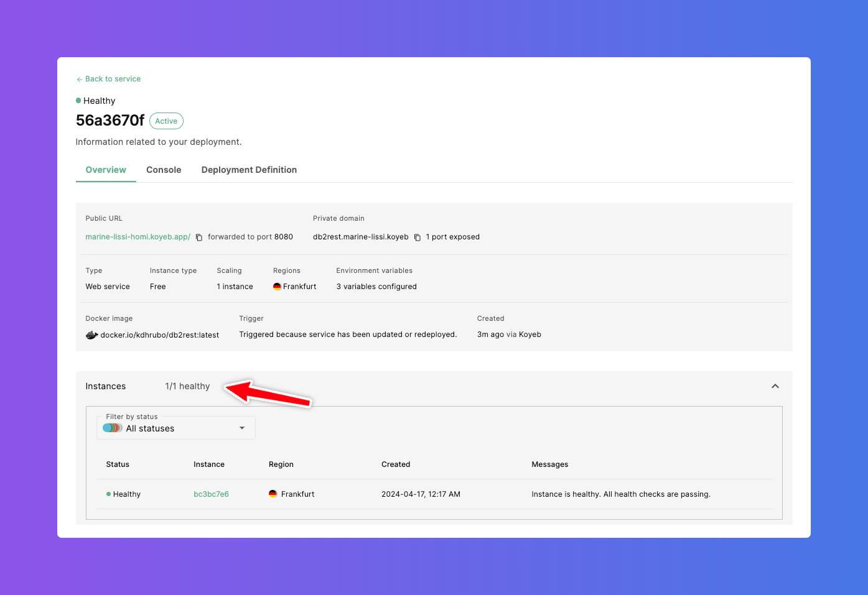This screenshot has width=868, height=595.
Task: Click the All statuses dropdown arrow
Action: pyautogui.click(x=242, y=428)
